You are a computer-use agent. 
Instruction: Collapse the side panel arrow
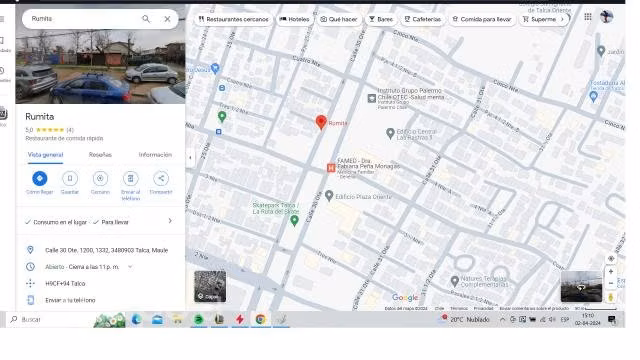coord(190,158)
